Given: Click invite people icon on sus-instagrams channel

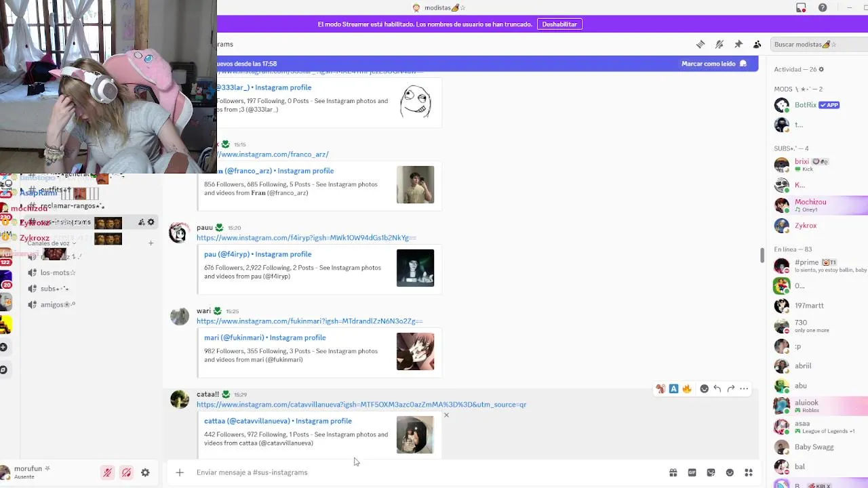Looking at the screenshot, I should (141, 222).
